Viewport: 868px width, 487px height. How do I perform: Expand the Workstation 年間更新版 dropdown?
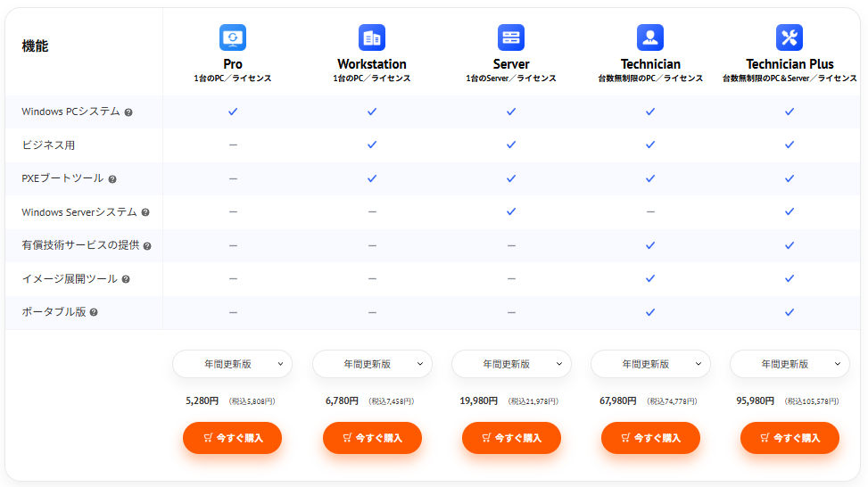pos(372,364)
